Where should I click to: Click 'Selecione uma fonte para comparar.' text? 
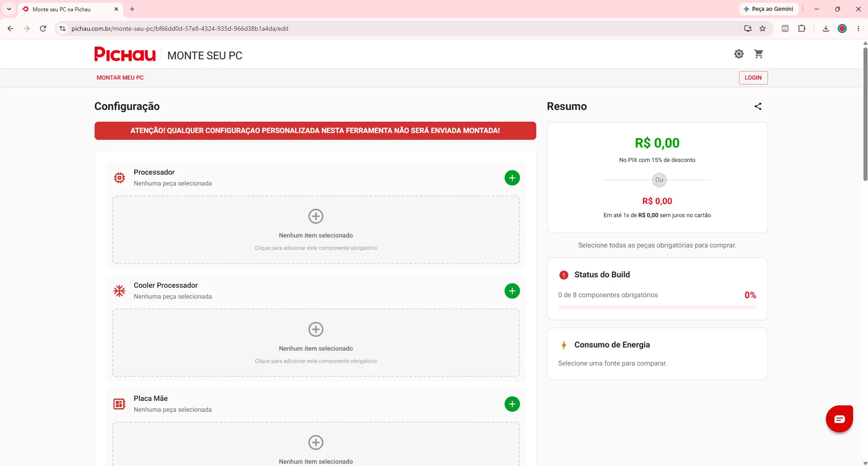click(x=612, y=363)
